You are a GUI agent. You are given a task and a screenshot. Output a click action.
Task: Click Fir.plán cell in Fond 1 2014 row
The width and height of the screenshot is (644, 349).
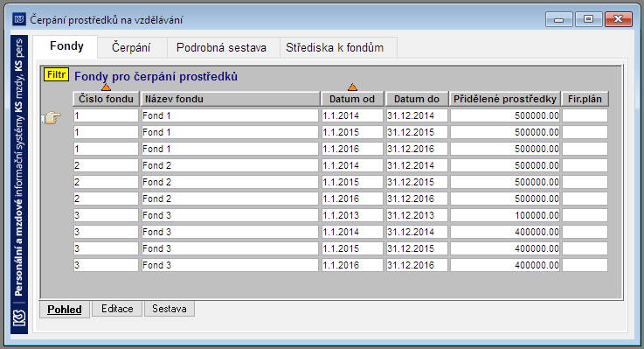(585, 116)
